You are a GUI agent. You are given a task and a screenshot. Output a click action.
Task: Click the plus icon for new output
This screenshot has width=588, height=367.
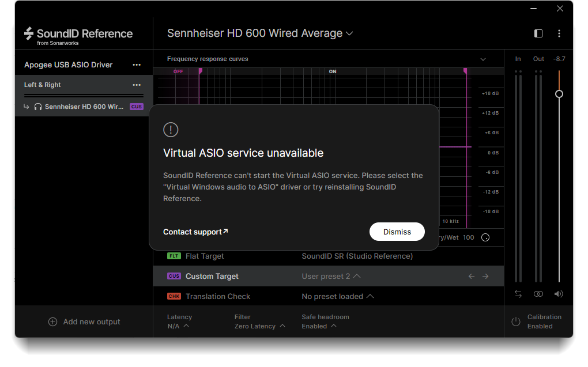pyautogui.click(x=53, y=321)
